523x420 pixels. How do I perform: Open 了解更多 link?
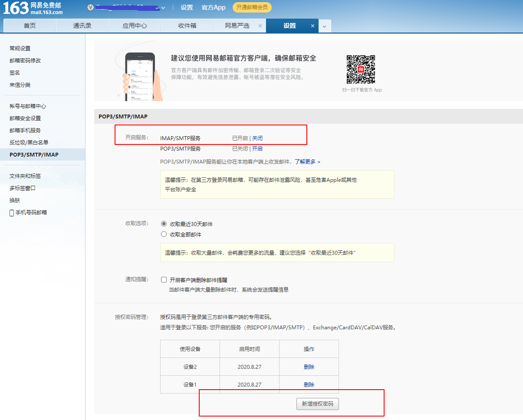pyautogui.click(x=307, y=162)
